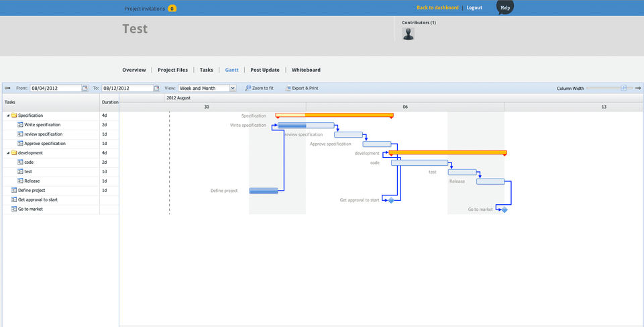Select the orange development summary bar

pos(447,152)
